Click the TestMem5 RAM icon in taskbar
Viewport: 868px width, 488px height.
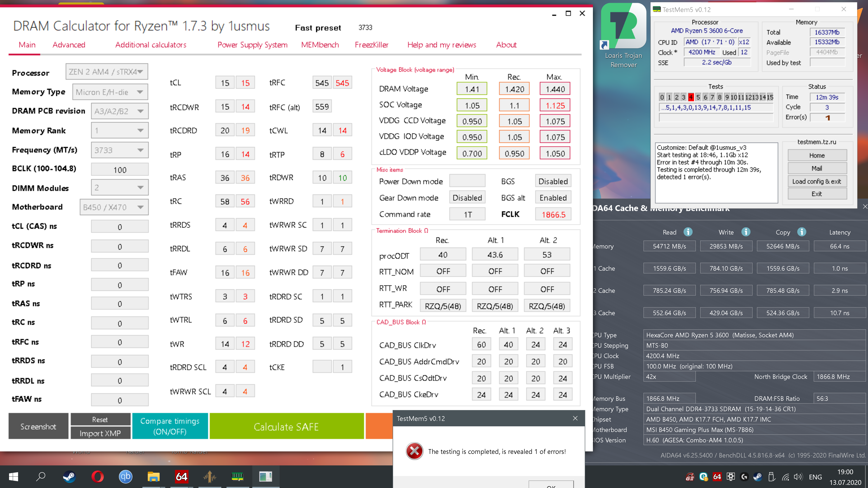point(237,476)
